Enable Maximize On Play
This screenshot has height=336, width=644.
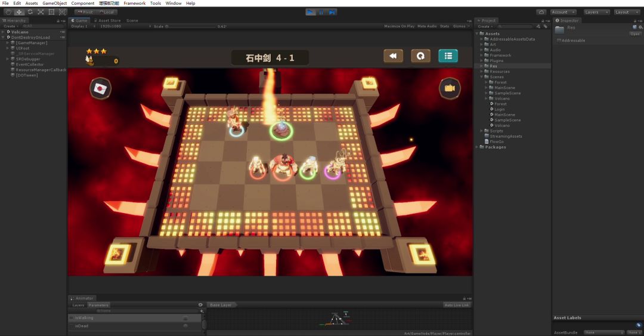click(x=399, y=26)
